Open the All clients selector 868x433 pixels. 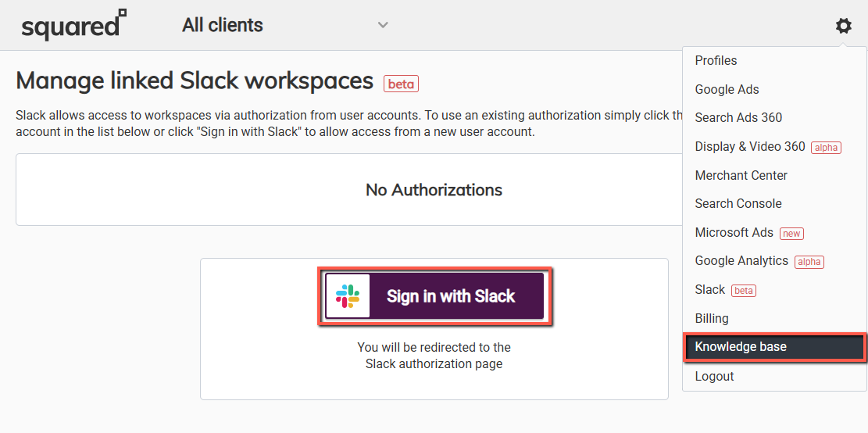tap(223, 25)
